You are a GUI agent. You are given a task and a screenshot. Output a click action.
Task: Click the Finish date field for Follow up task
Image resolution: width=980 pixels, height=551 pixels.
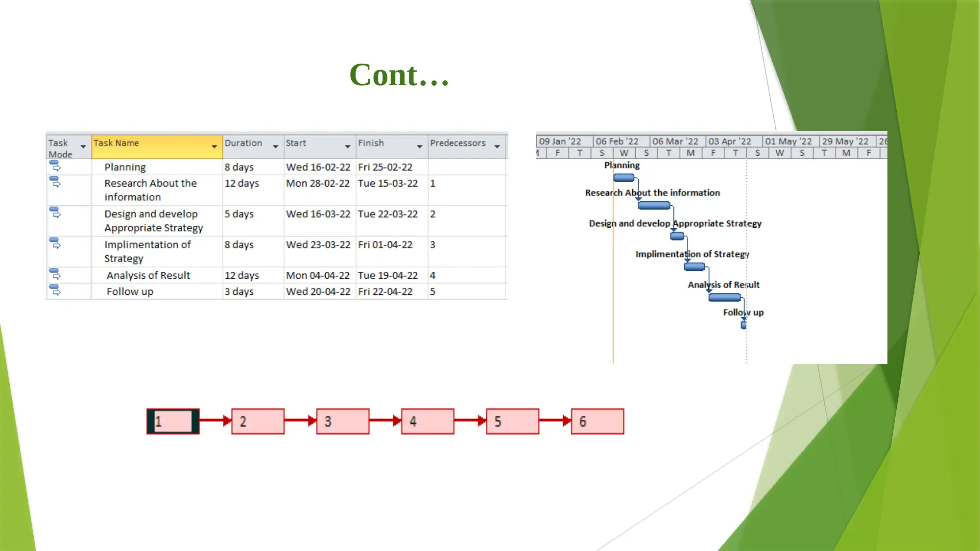[387, 291]
